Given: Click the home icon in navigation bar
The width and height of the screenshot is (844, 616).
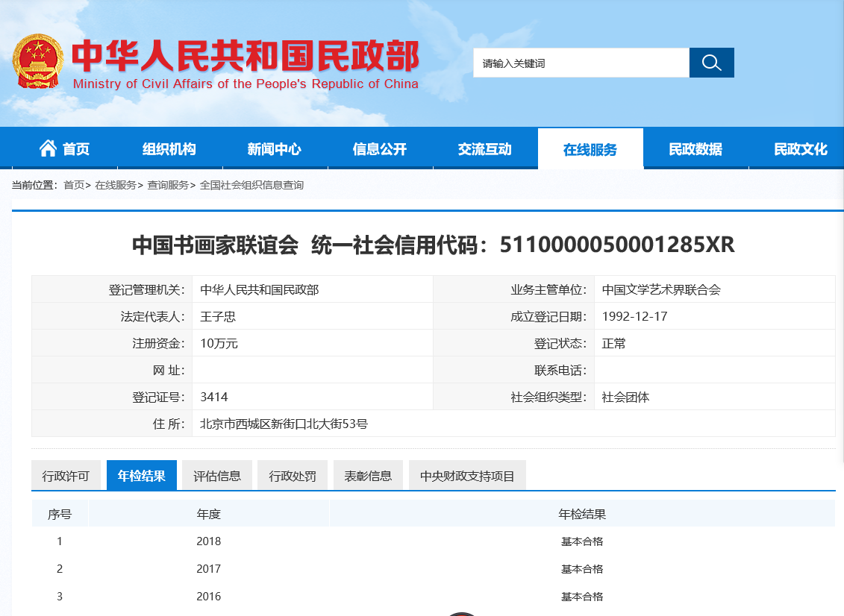Looking at the screenshot, I should tap(48, 148).
